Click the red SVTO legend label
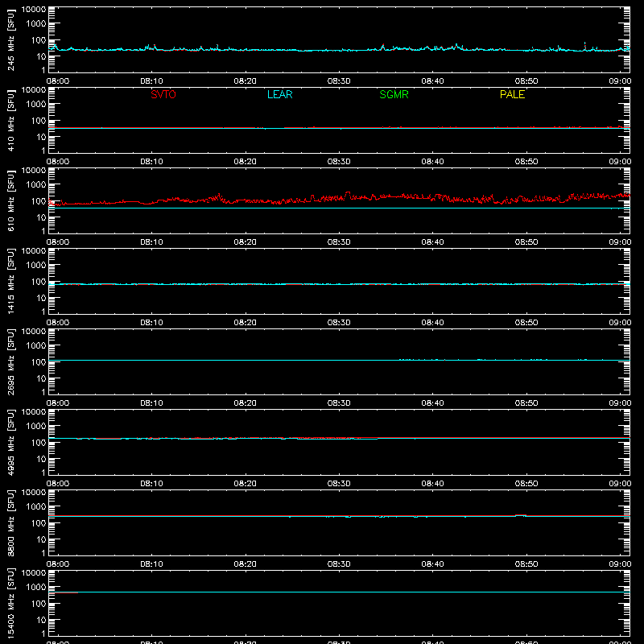The height and width of the screenshot is (644, 644). [163, 94]
